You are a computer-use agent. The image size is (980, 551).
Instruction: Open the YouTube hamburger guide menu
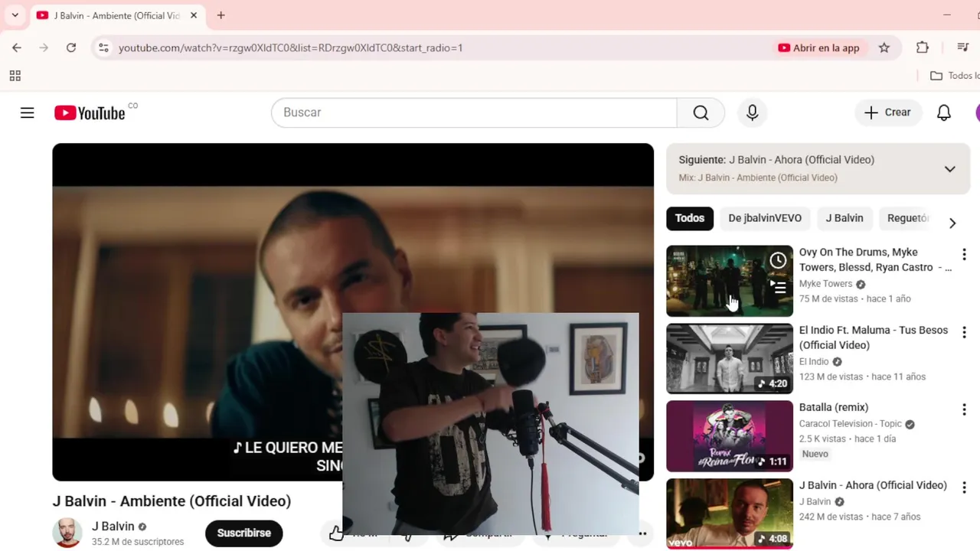point(27,113)
